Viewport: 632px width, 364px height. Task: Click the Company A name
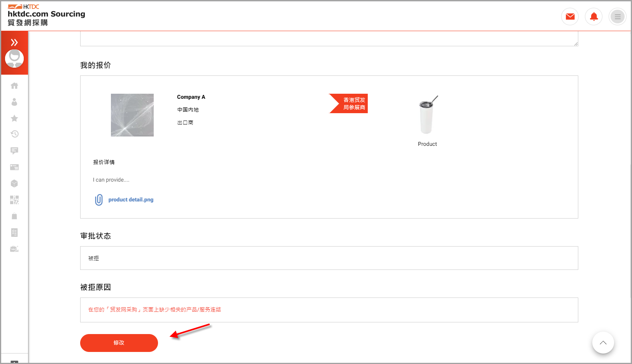pos(191,97)
